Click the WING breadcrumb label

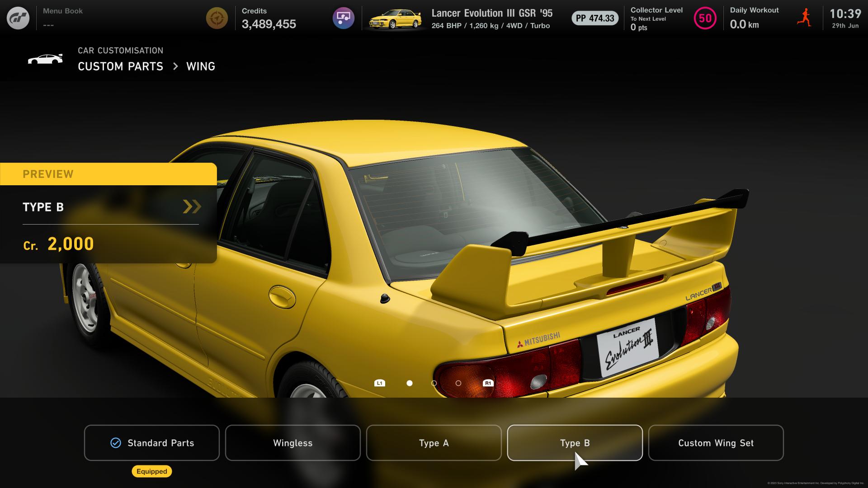pos(201,66)
